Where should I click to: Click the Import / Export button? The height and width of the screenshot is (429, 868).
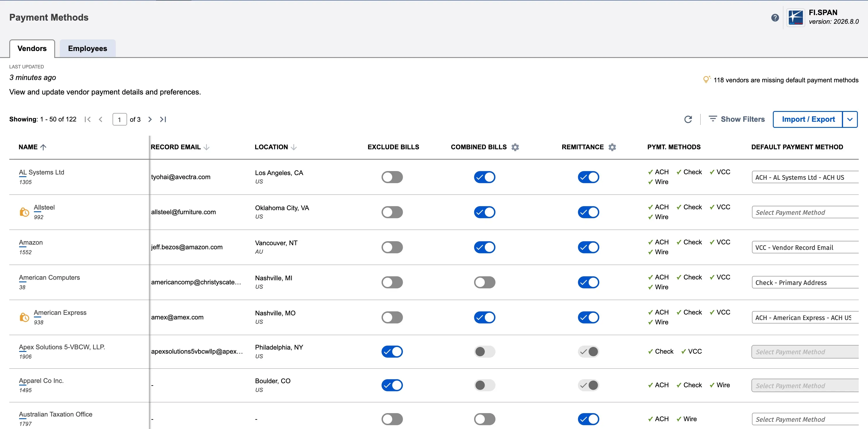coord(808,119)
